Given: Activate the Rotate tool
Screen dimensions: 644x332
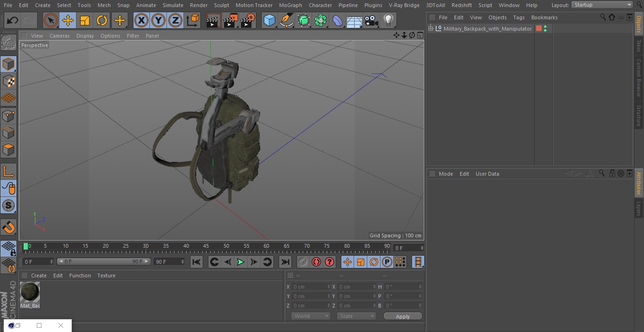Looking at the screenshot, I should pyautogui.click(x=102, y=20).
